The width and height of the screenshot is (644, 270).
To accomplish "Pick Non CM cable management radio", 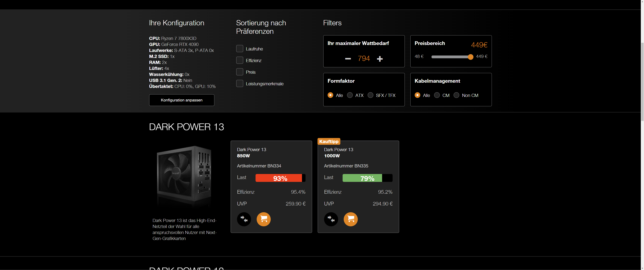I will tap(456, 95).
